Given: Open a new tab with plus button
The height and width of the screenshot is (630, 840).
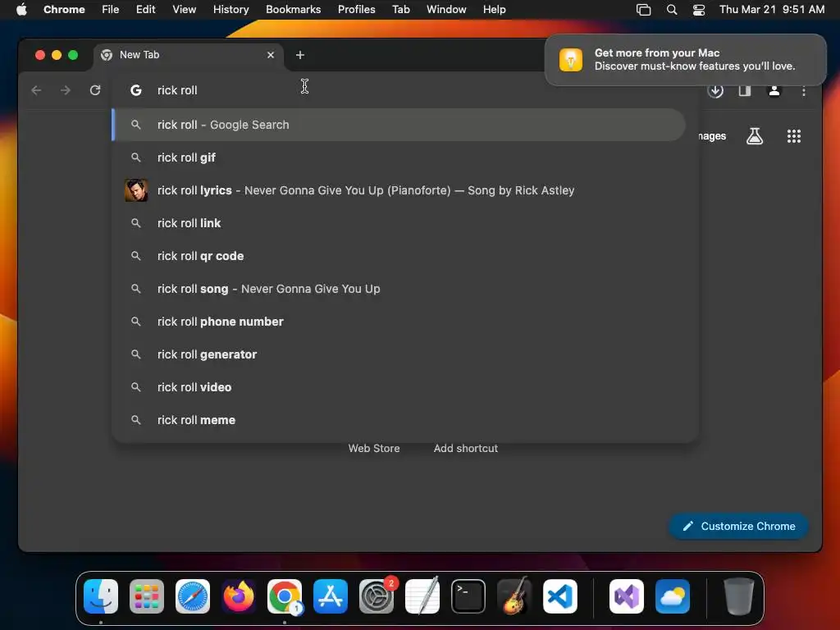Looking at the screenshot, I should click(x=300, y=55).
